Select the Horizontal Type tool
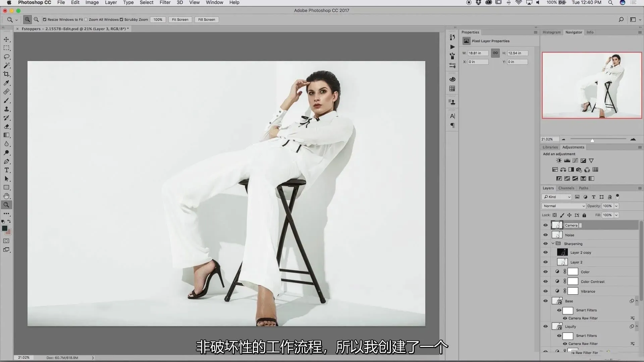 click(x=6, y=170)
